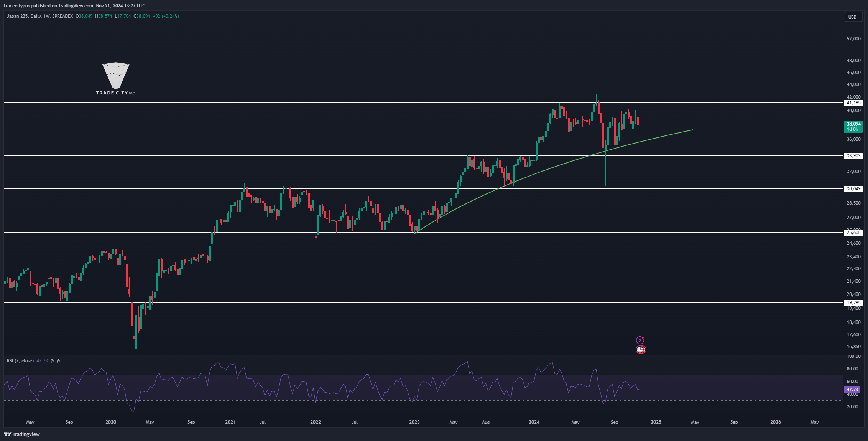Click the 2026 label on time axis
This screenshot has height=441, width=868.
click(x=776, y=422)
